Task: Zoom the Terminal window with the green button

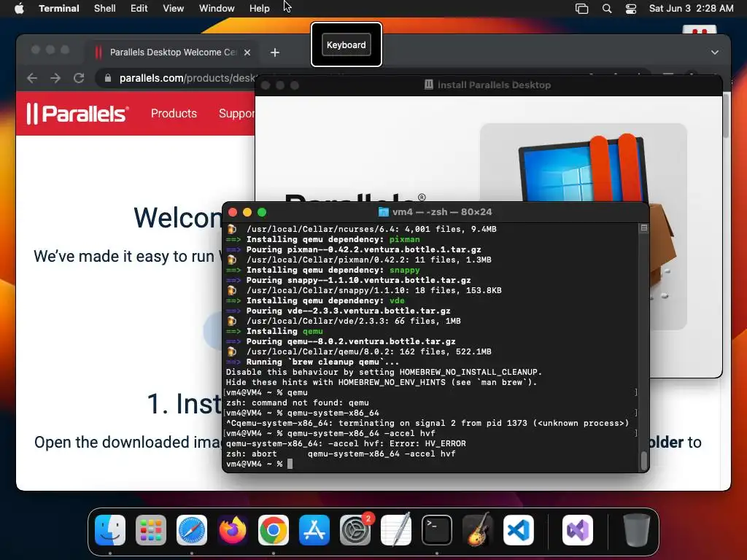Action: (262, 212)
